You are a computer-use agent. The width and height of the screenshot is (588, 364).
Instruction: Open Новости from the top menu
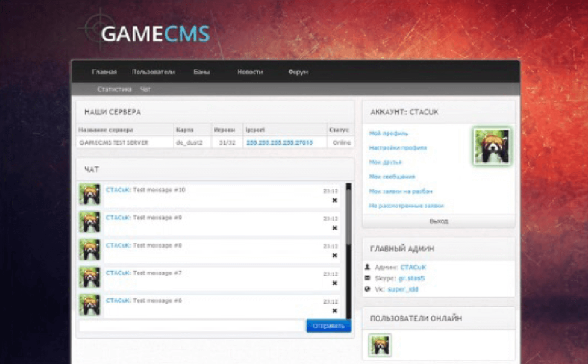click(x=250, y=72)
